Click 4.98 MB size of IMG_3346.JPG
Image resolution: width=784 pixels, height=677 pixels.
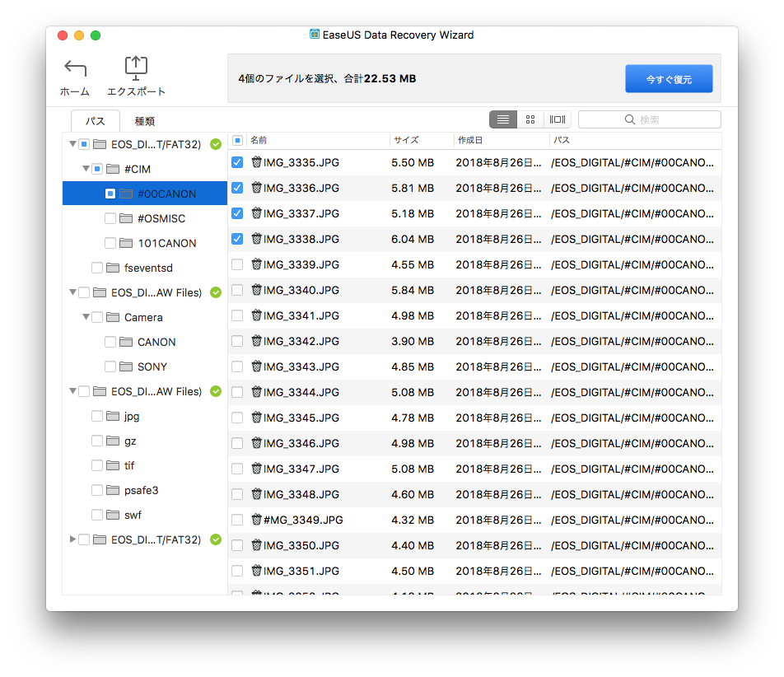point(413,443)
